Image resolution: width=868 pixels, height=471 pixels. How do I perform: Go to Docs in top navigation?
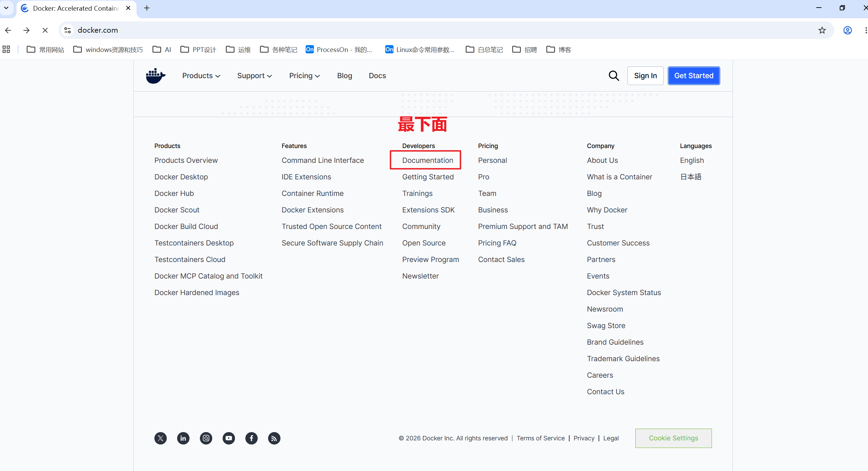377,76
